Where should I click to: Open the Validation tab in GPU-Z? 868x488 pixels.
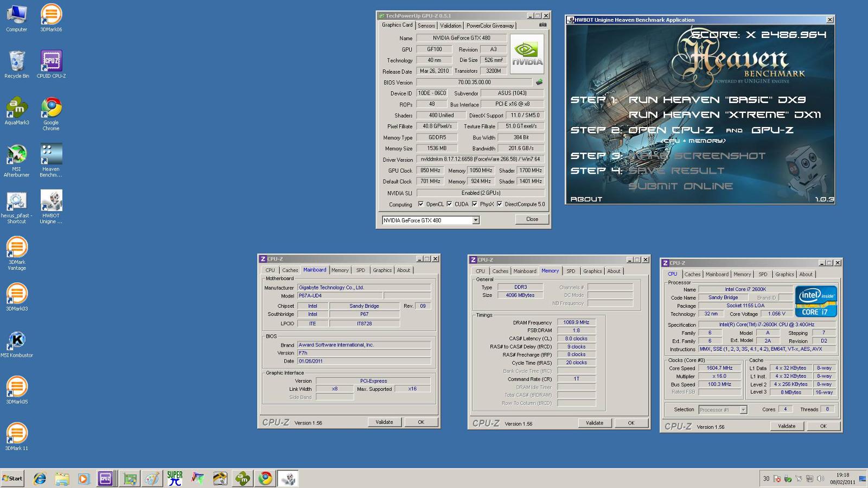pyautogui.click(x=450, y=26)
